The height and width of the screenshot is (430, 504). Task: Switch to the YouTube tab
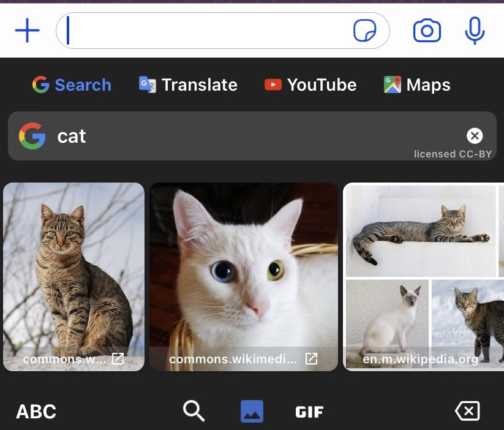coord(310,85)
